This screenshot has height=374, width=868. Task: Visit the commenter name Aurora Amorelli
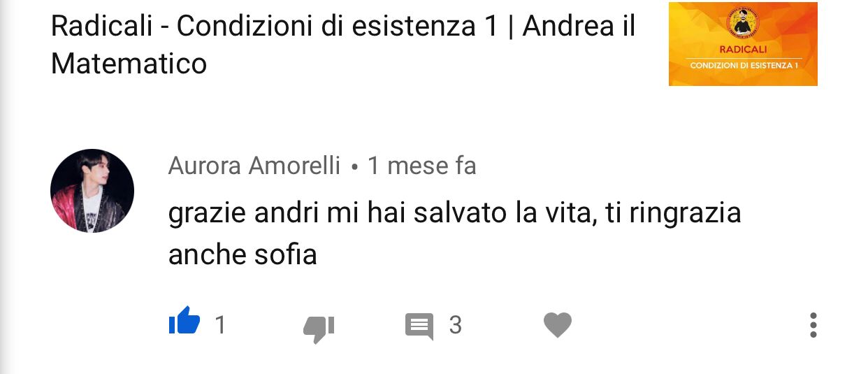pos(254,166)
